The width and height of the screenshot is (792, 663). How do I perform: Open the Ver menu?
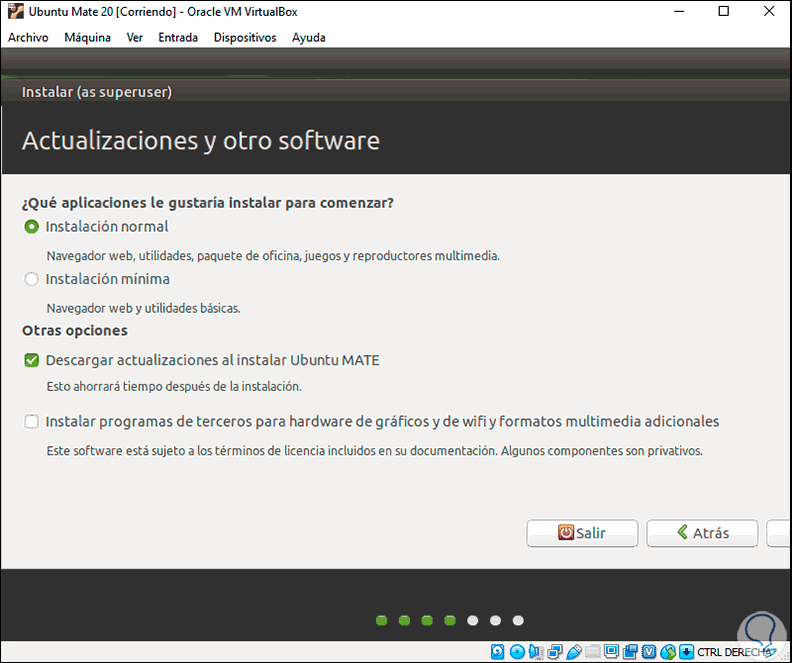click(134, 37)
